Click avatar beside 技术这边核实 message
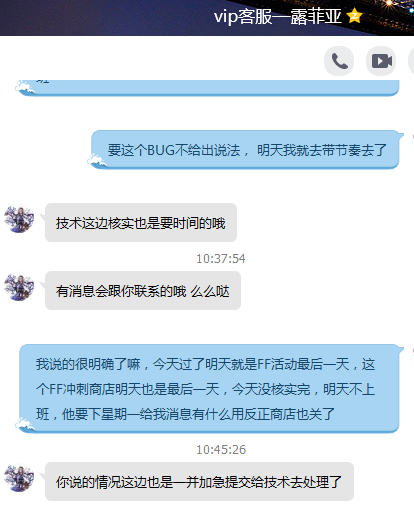Viewport: 414px width, 511px height. [19, 219]
